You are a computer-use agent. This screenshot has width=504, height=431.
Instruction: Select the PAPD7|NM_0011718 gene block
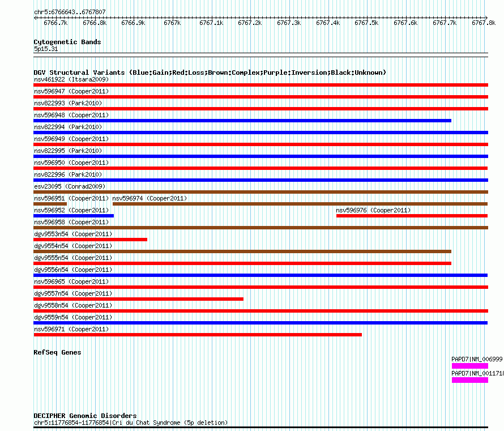470,380
